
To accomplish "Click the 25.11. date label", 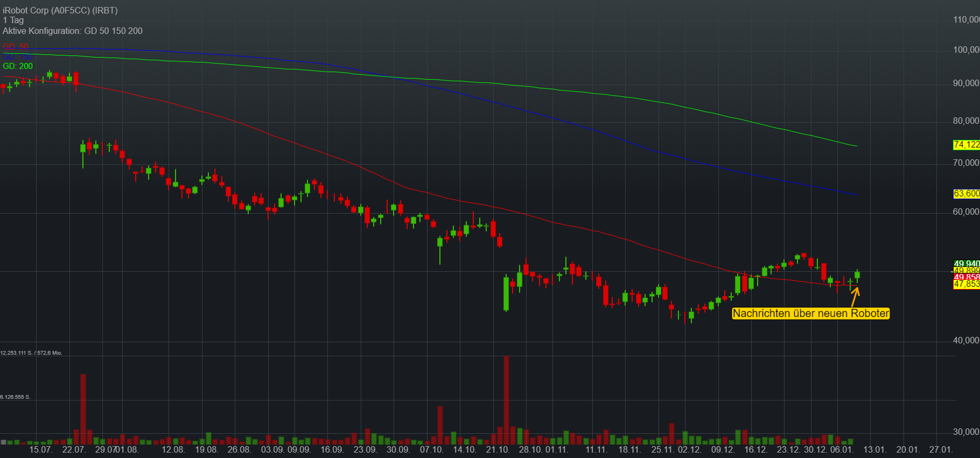I will click(x=663, y=450).
